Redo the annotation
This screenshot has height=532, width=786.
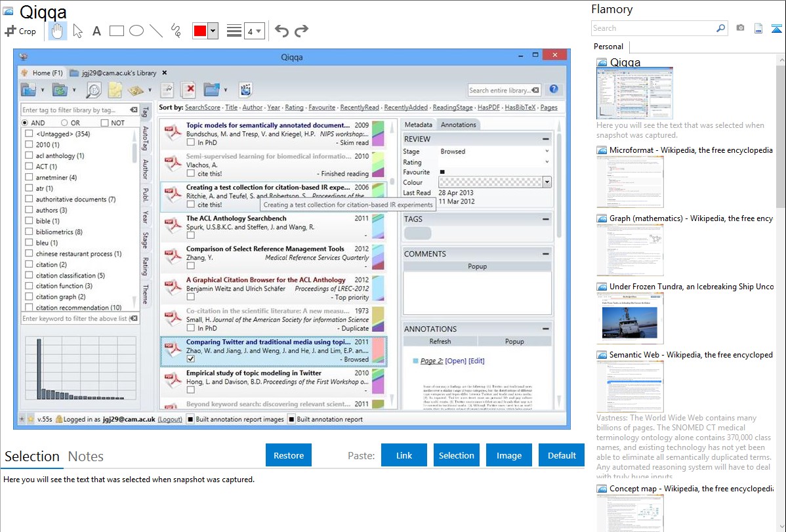point(301,31)
